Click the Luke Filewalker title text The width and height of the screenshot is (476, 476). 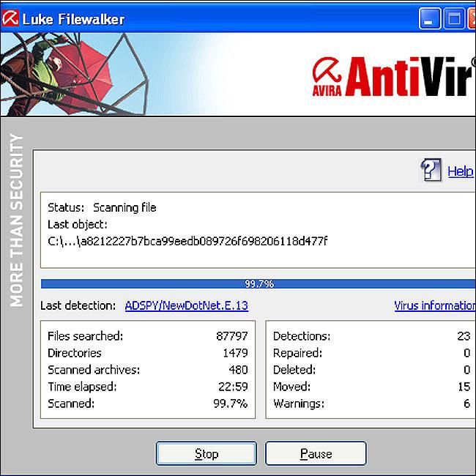coord(73,19)
